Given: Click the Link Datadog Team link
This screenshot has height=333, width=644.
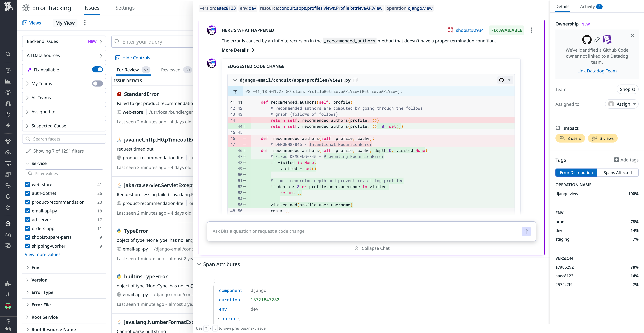Looking at the screenshot, I should (x=597, y=71).
